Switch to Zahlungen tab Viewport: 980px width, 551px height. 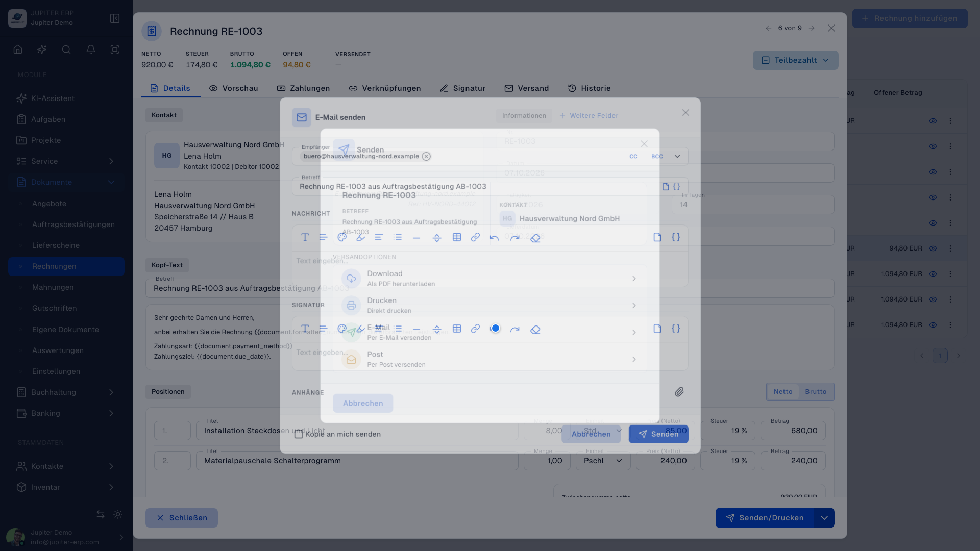tap(304, 88)
